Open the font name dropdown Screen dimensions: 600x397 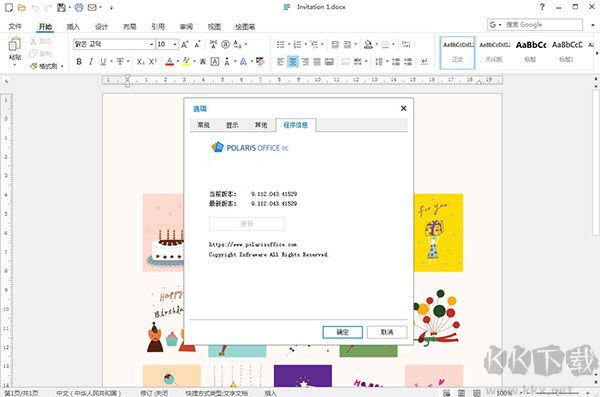coord(152,44)
